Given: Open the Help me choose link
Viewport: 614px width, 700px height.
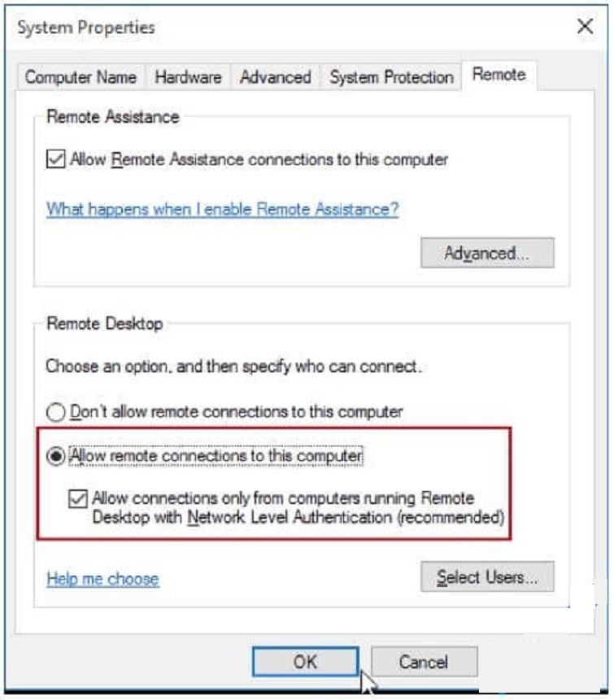Looking at the screenshot, I should tap(102, 579).
